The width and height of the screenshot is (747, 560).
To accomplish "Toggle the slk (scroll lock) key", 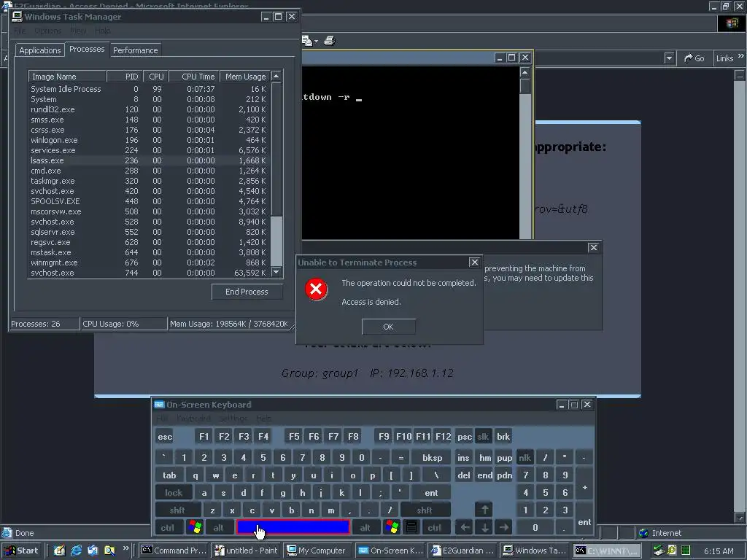I will [483, 436].
